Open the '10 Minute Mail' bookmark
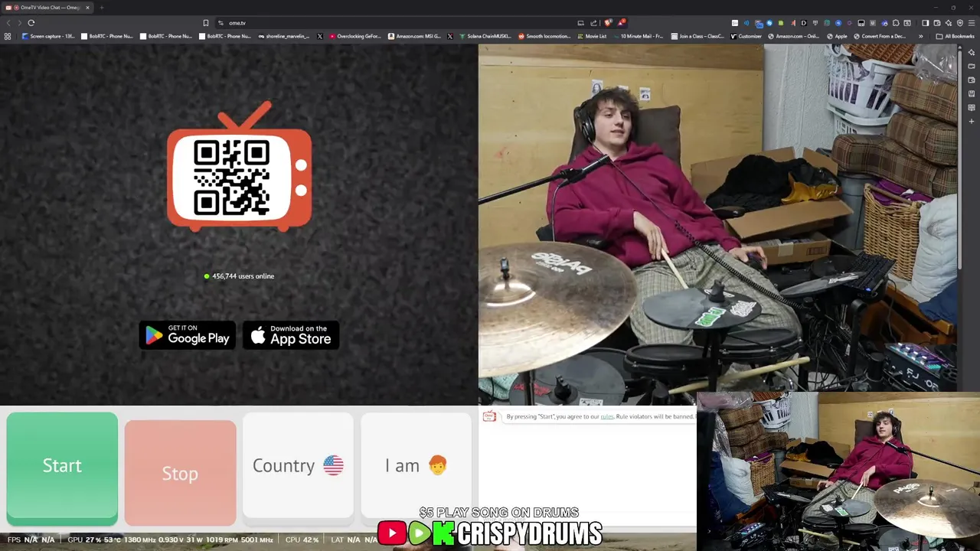 tap(637, 36)
